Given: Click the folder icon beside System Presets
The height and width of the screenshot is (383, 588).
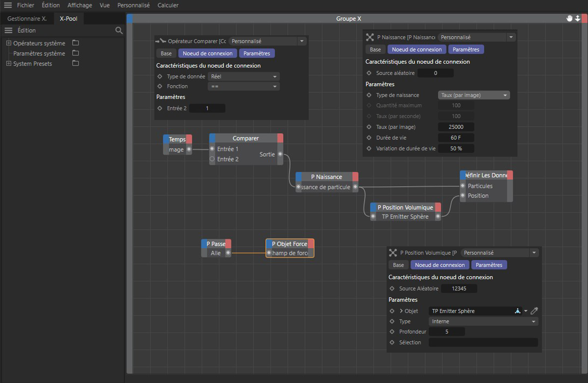Looking at the screenshot, I should (x=75, y=64).
